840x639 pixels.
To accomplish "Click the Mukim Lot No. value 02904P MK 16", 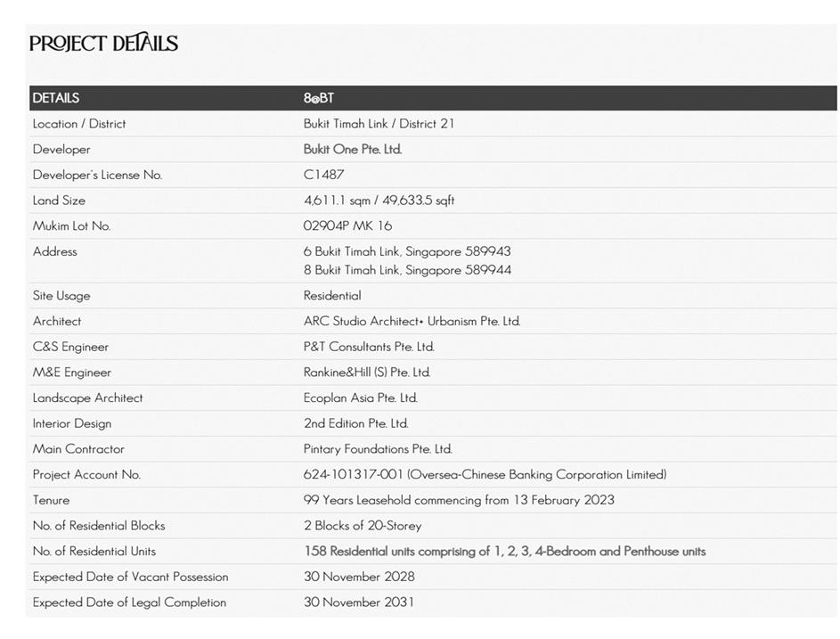I will coord(347,226).
